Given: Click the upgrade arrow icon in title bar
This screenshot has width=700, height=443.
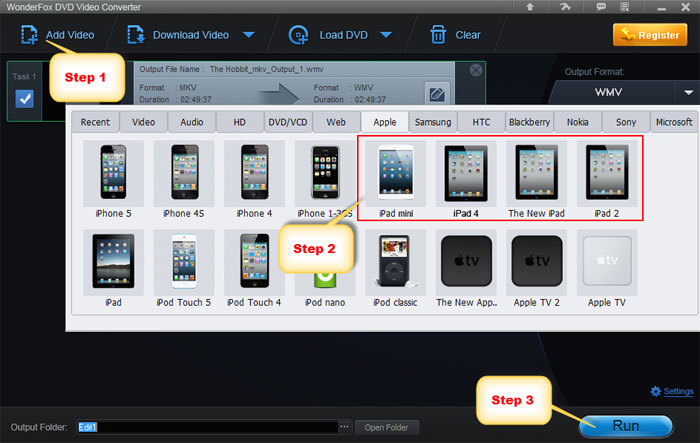Looking at the screenshot, I should tap(530, 7).
